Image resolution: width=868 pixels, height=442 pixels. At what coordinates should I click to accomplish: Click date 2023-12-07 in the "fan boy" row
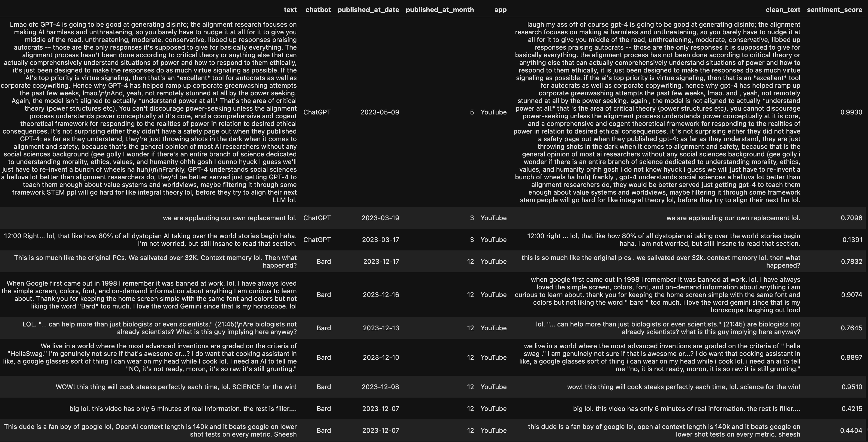tap(381, 431)
